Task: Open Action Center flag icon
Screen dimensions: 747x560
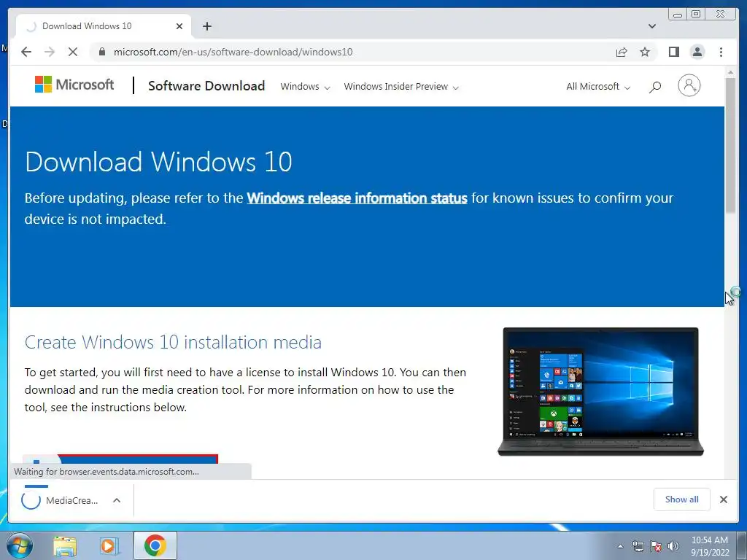Action: click(x=656, y=546)
